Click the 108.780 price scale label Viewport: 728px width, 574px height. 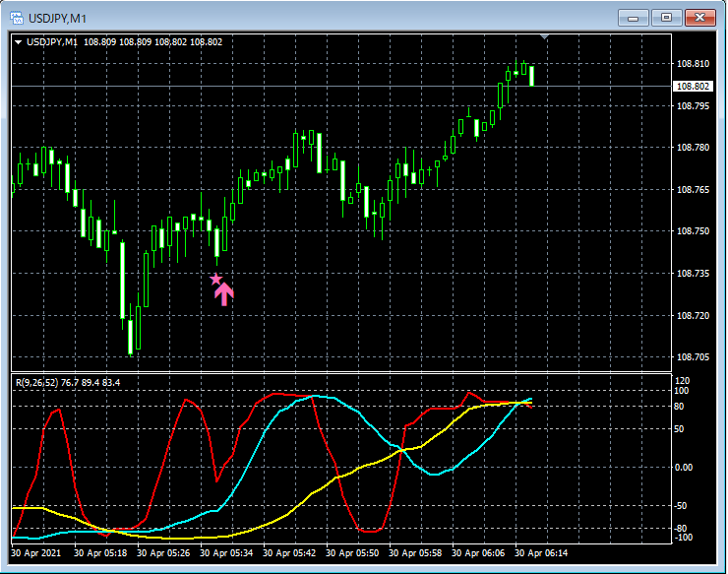click(x=693, y=148)
